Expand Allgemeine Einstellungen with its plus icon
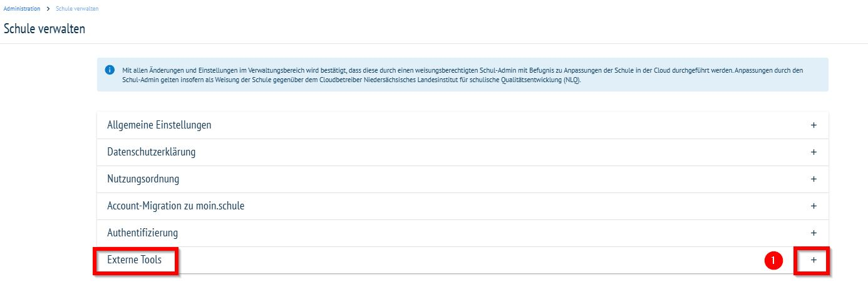 [x=814, y=125]
